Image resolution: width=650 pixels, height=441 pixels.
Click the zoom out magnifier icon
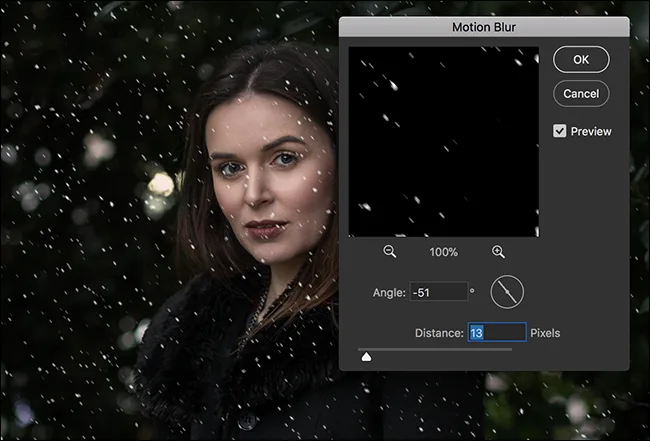click(x=390, y=252)
